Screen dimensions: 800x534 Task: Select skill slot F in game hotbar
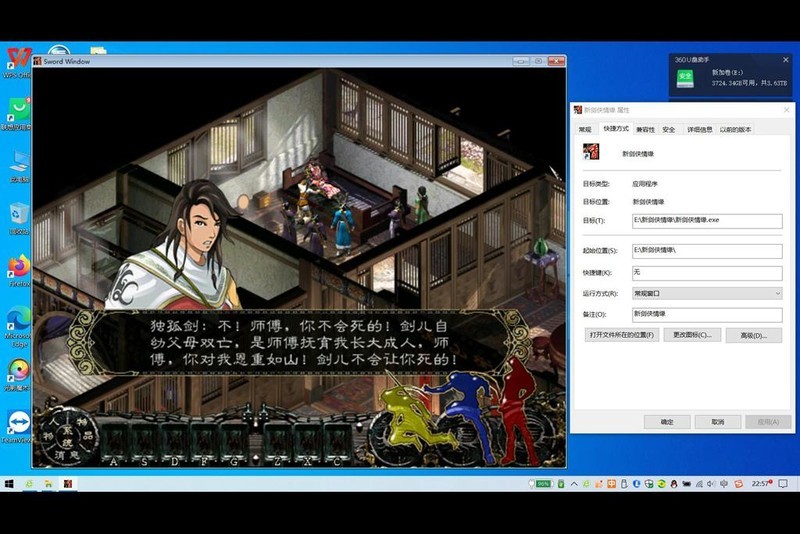(205, 442)
